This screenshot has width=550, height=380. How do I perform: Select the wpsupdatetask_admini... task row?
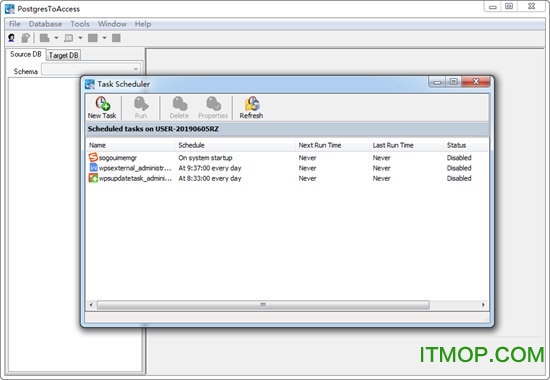point(286,178)
